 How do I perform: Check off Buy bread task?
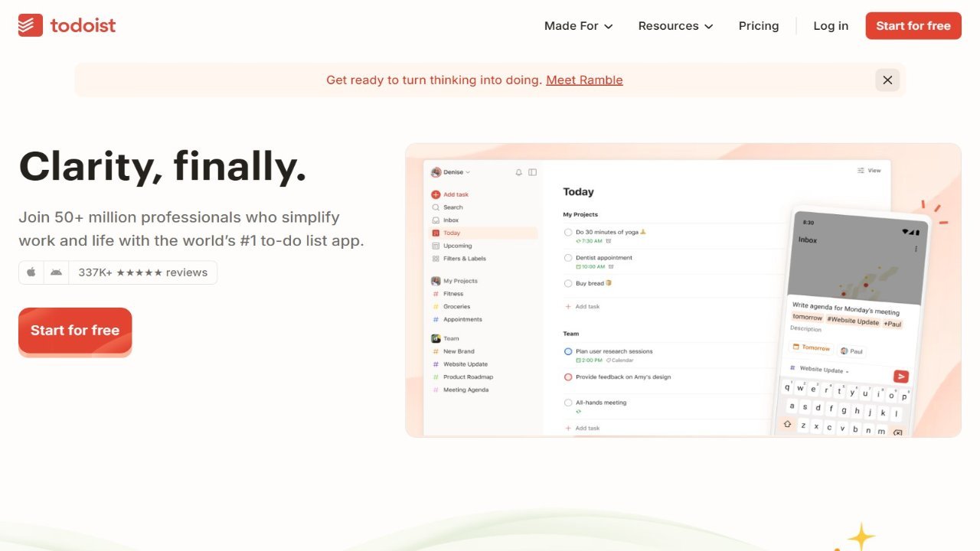tap(568, 283)
